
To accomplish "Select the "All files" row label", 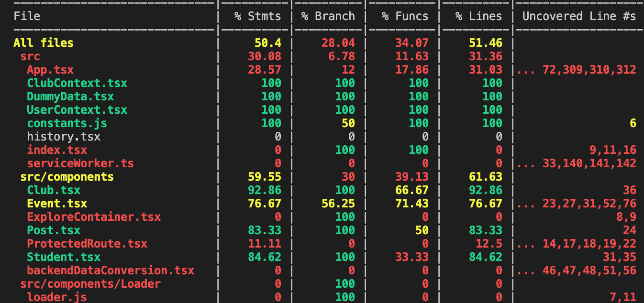I will [44, 43].
